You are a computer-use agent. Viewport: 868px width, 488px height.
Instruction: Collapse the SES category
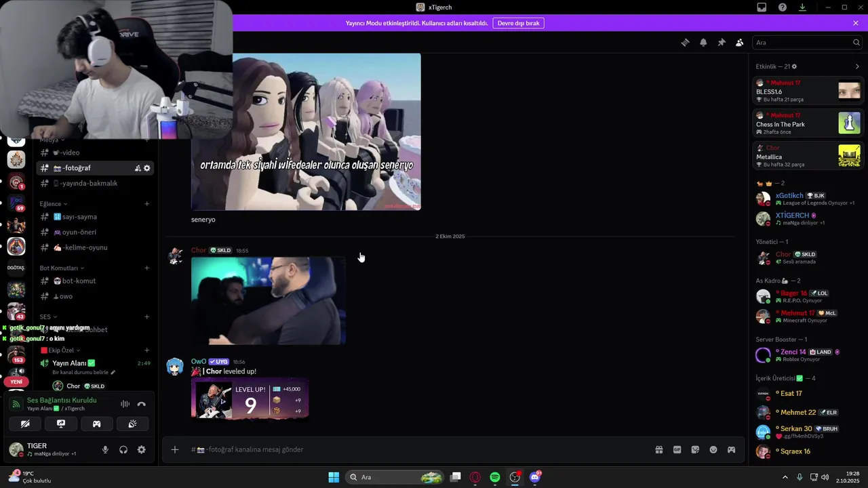(48, 317)
